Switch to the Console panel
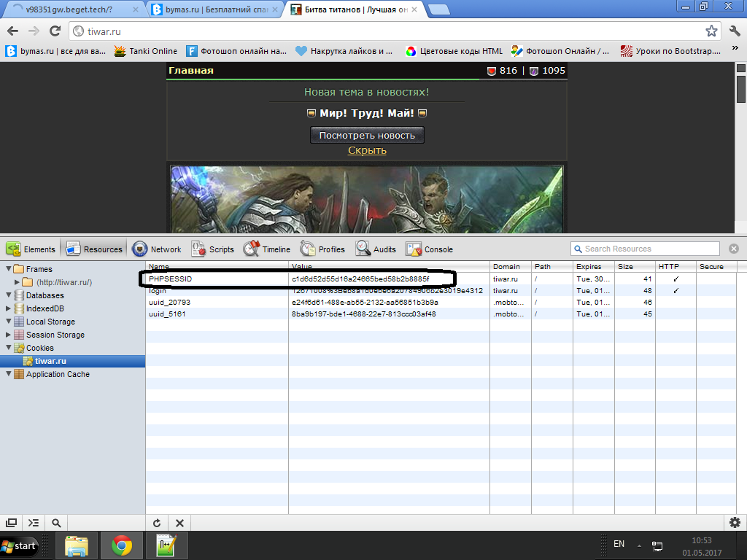 [x=430, y=249]
